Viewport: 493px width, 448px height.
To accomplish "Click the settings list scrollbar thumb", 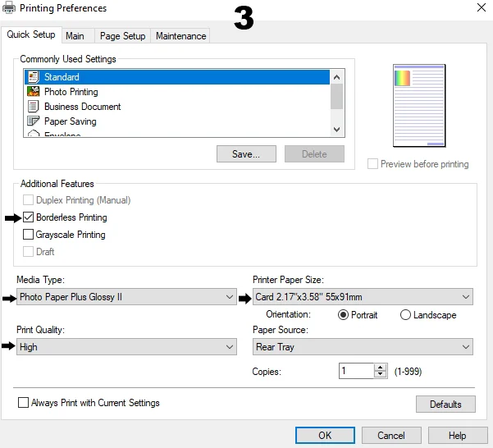I will pos(337,97).
